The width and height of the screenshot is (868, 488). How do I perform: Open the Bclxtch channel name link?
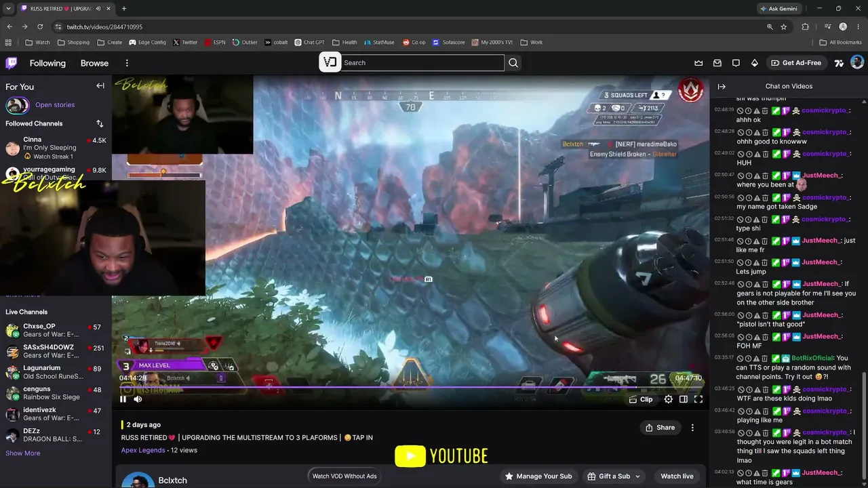click(172, 481)
